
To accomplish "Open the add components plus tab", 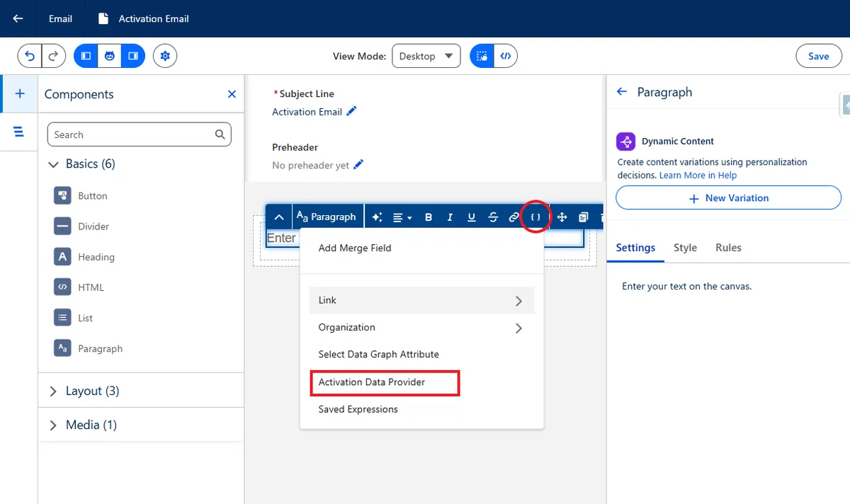I will [x=19, y=93].
